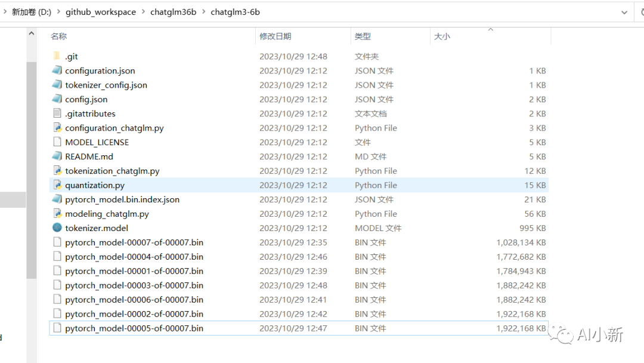Select README.md file name
644x363 pixels.
point(89,156)
